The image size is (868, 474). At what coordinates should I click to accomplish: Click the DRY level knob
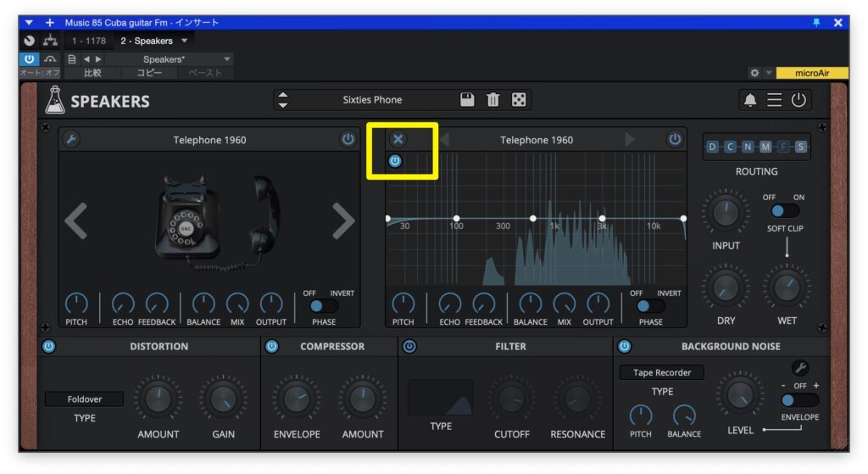[726, 287]
